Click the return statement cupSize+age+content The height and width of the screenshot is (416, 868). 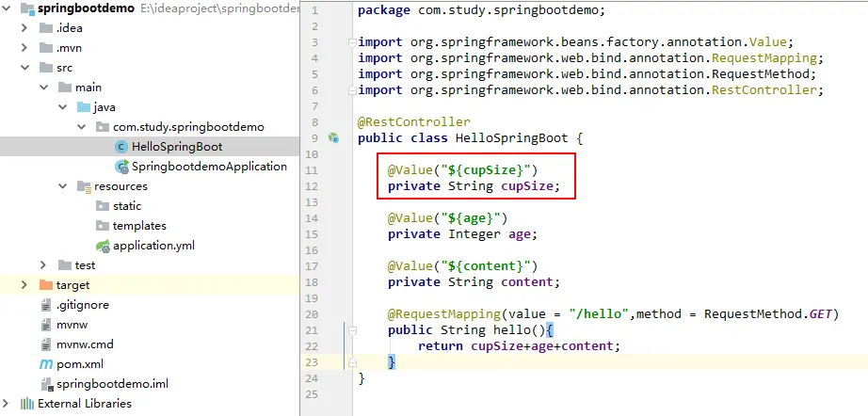click(520, 346)
